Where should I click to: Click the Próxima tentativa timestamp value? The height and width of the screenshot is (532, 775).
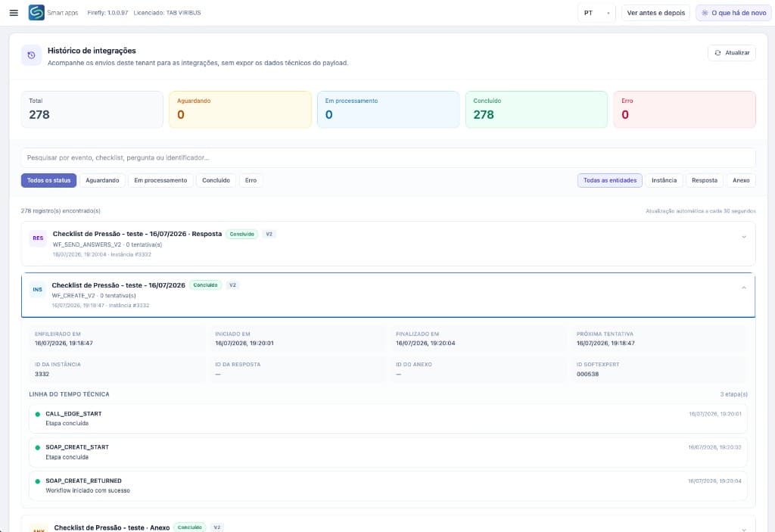click(605, 343)
